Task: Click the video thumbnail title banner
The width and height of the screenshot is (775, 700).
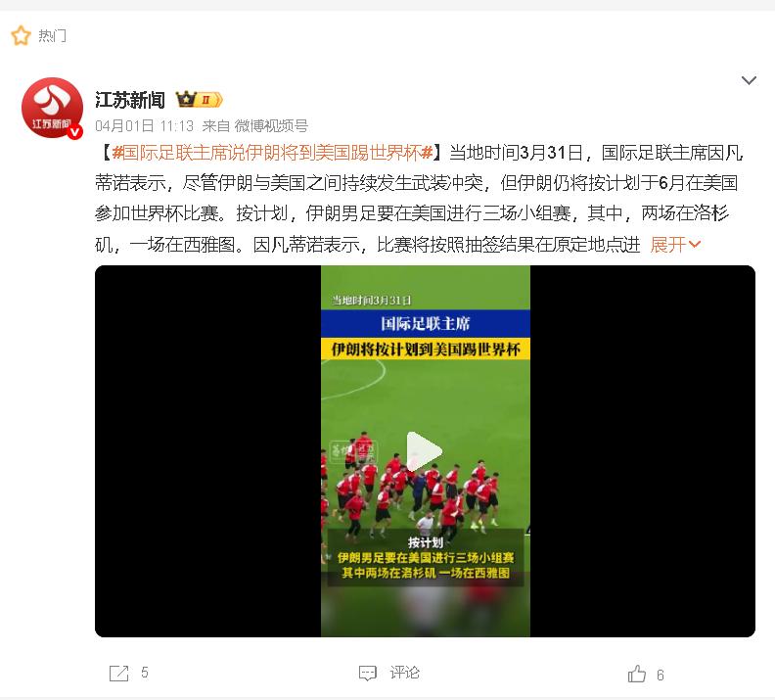Action: pyautogui.click(x=426, y=336)
